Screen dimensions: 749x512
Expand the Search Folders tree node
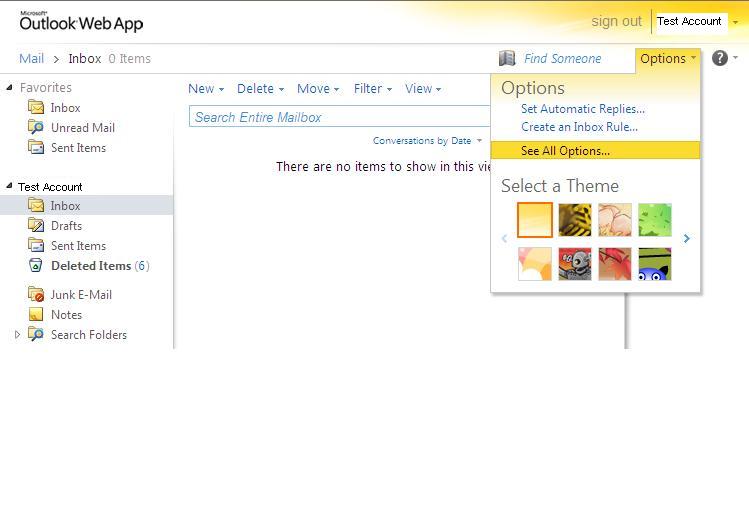[17, 335]
